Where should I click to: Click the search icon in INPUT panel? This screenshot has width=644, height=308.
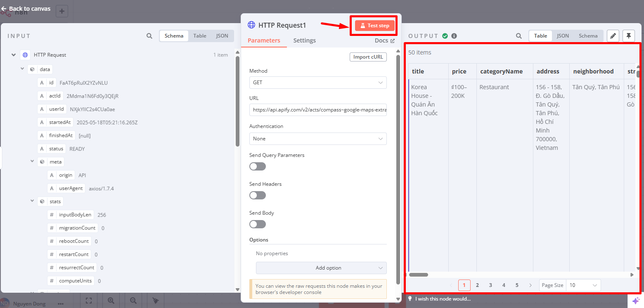149,36
